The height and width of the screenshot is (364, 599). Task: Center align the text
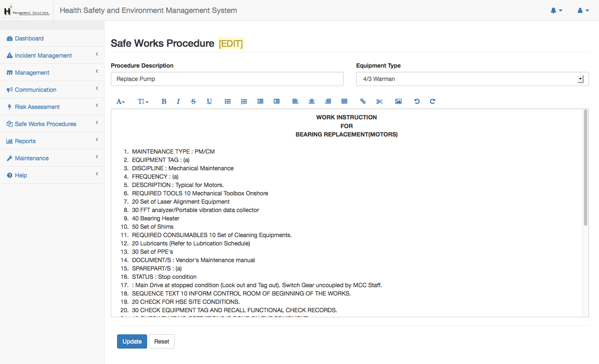tap(311, 101)
